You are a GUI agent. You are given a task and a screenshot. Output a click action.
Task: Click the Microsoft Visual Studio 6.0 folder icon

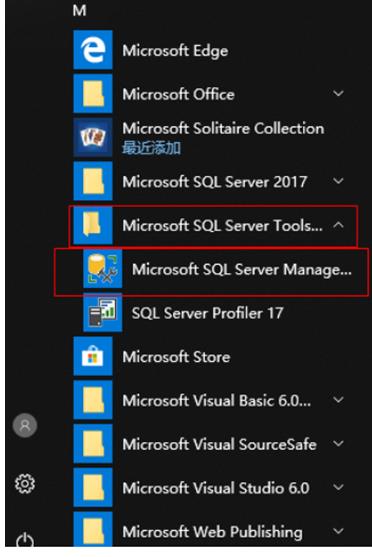pos(93,488)
